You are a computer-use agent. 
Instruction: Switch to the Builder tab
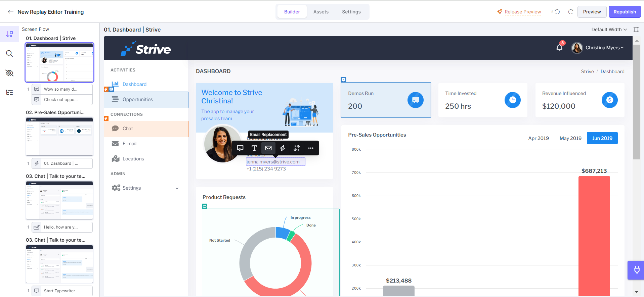[292, 12]
